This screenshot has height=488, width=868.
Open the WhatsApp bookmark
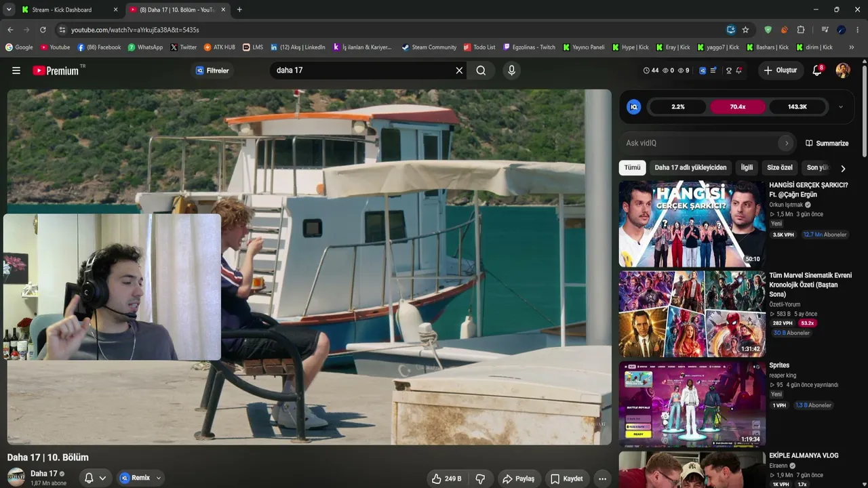pyautogui.click(x=145, y=47)
